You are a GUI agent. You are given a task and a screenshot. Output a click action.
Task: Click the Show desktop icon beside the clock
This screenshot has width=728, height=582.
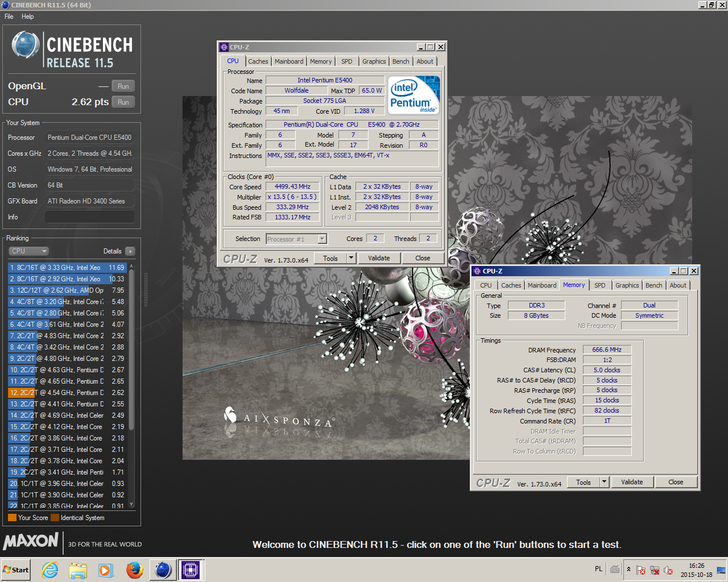click(722, 570)
